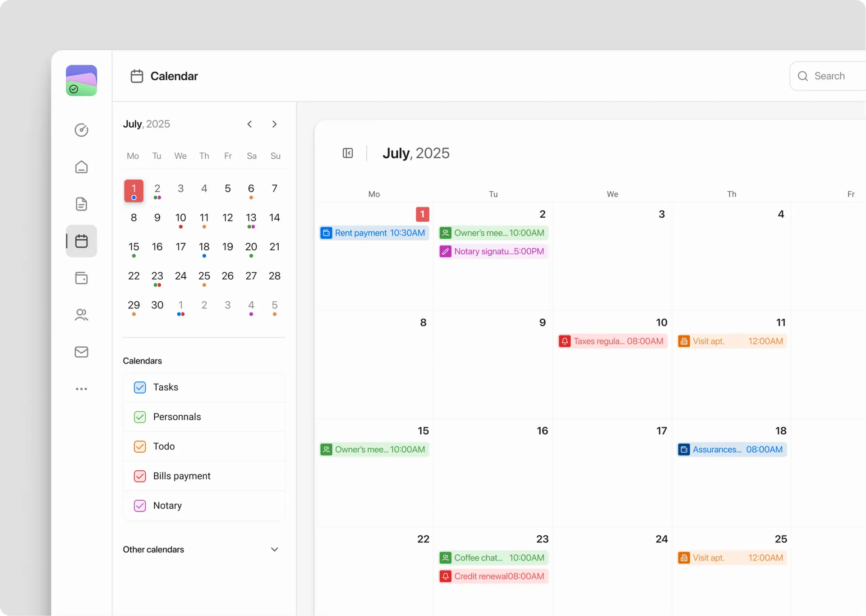Open the Visit apt. event on July 11
The image size is (866, 616).
pyautogui.click(x=732, y=341)
